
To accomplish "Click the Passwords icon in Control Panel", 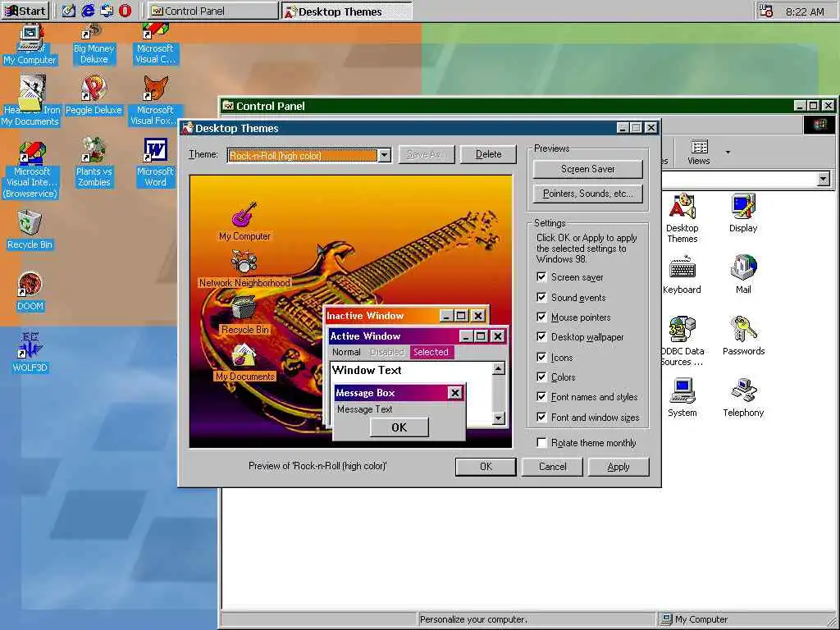I will 743,336.
